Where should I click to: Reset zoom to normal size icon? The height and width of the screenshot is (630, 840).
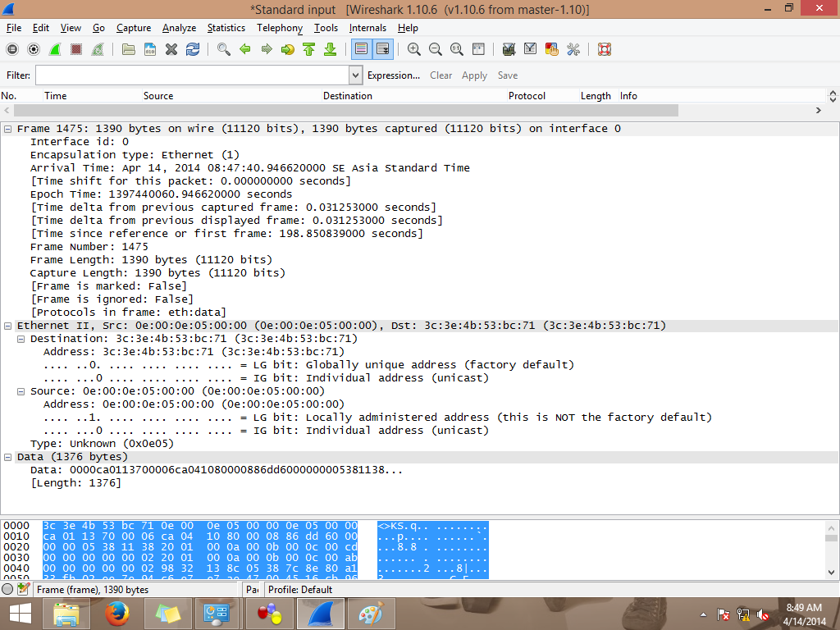[456, 49]
